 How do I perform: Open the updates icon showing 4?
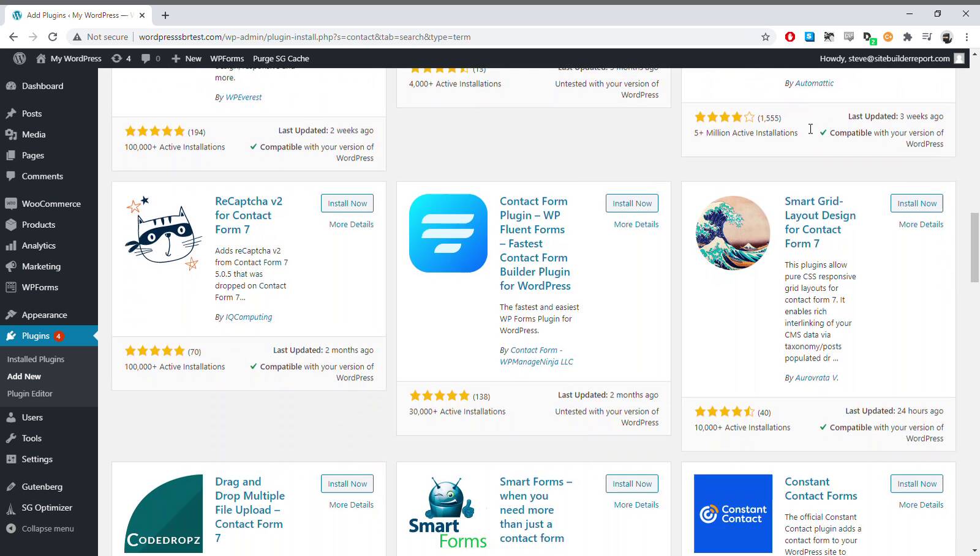pyautogui.click(x=121, y=59)
